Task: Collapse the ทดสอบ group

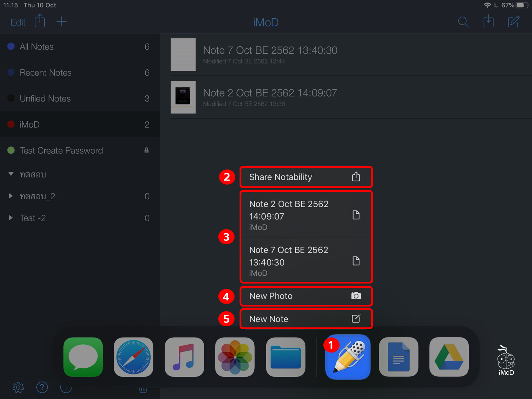Action: click(x=10, y=174)
